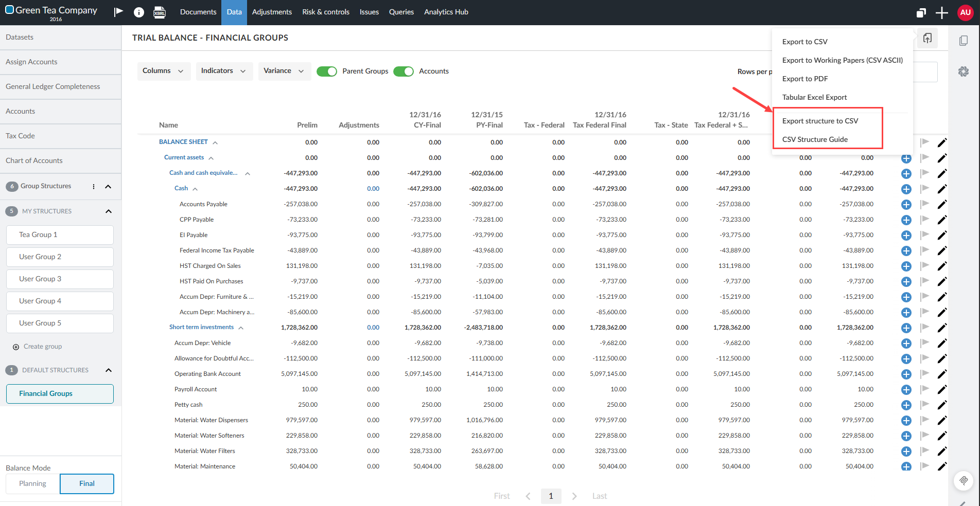Open the Analytics Hub tab
The image size is (980, 506).
pos(446,12)
